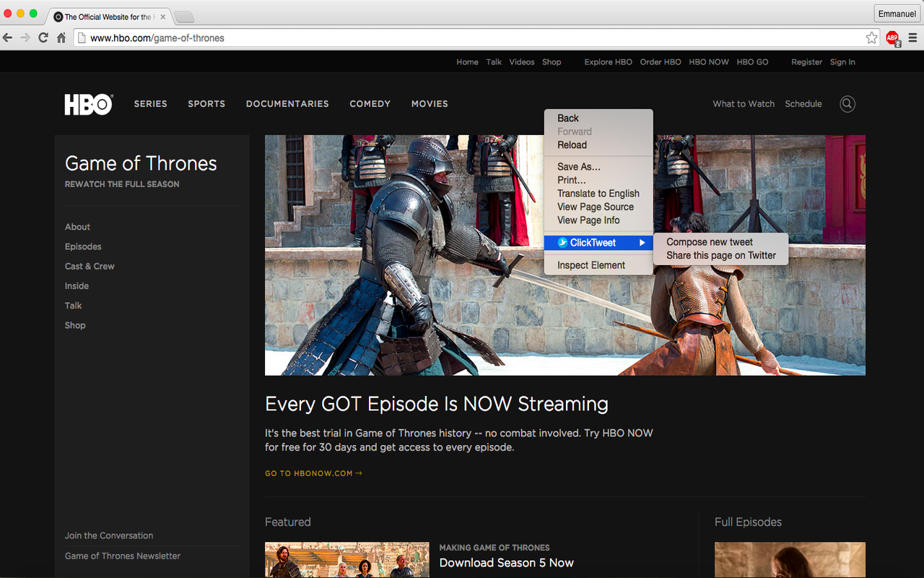Viewport: 924px width, 578px height.
Task: Open the Chrome hamburger menu
Action: [x=913, y=38]
